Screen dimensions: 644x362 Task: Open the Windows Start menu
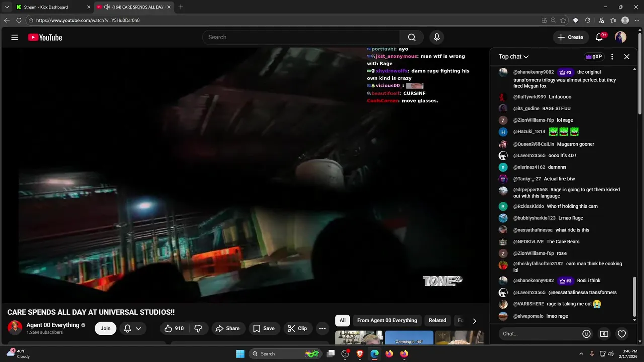240,354
